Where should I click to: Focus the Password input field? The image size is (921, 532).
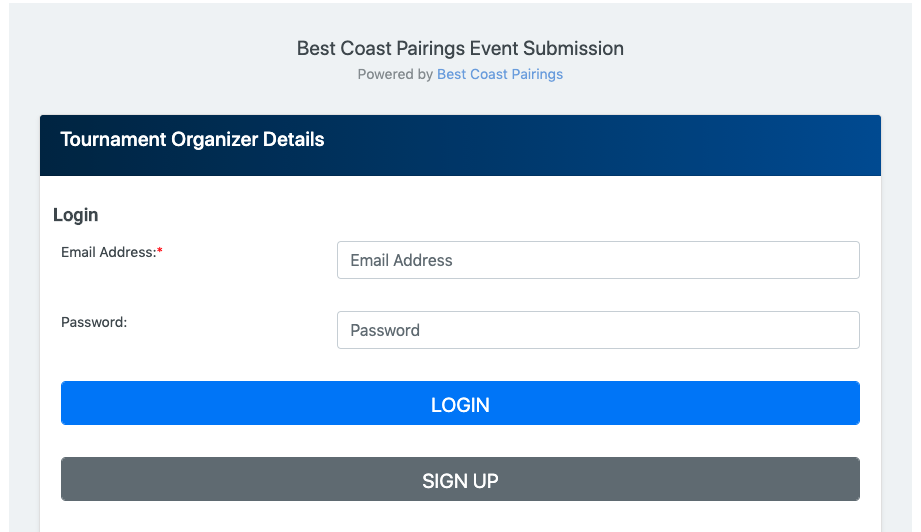[598, 330]
